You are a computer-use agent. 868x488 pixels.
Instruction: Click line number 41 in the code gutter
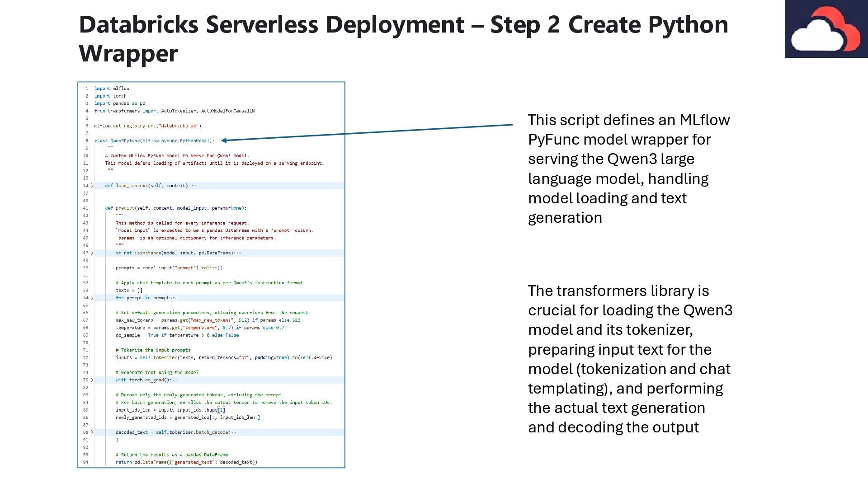(85, 208)
